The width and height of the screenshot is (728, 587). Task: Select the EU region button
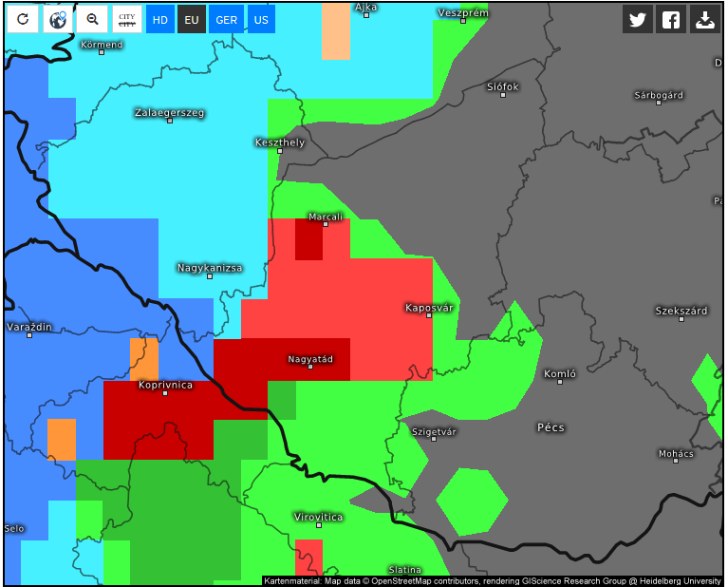[192, 20]
